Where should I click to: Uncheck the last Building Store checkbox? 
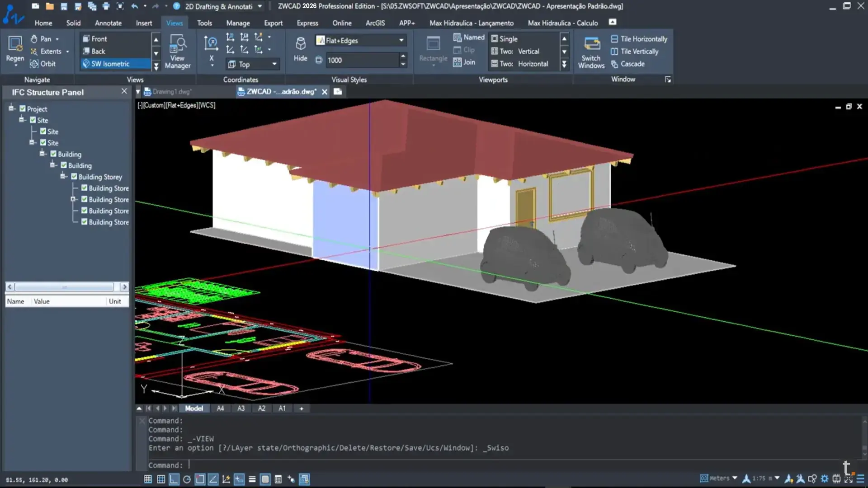pyautogui.click(x=85, y=222)
